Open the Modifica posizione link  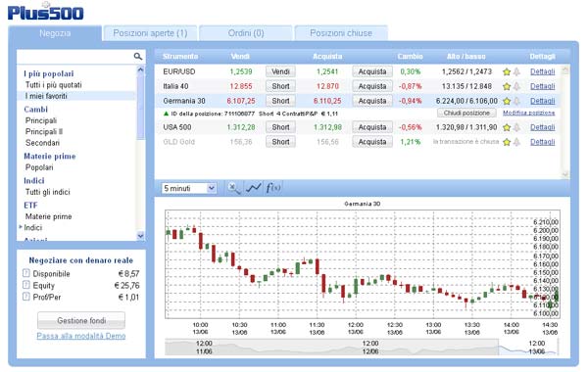coord(529,113)
